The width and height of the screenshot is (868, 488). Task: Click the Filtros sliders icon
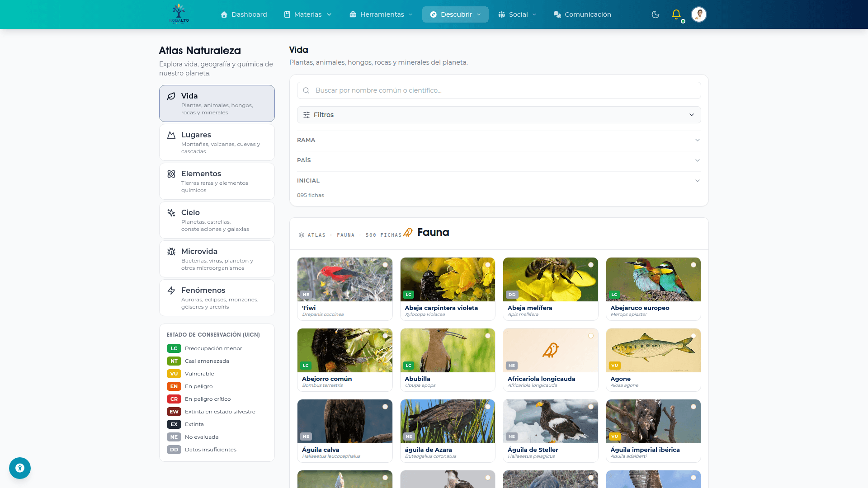pyautogui.click(x=307, y=115)
